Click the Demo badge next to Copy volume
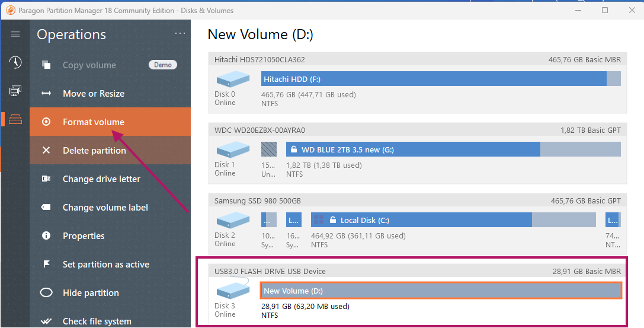644x328 pixels. (163, 65)
